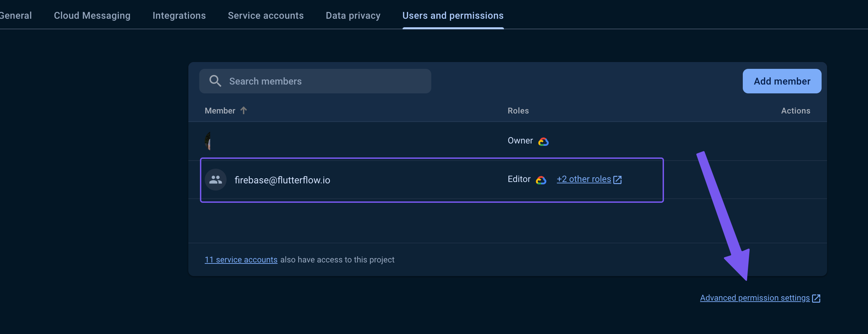Open the Integrations tab

pos(179,15)
